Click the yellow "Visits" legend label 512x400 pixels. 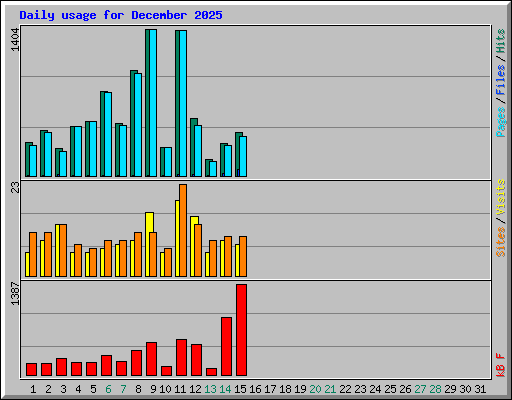500,197
